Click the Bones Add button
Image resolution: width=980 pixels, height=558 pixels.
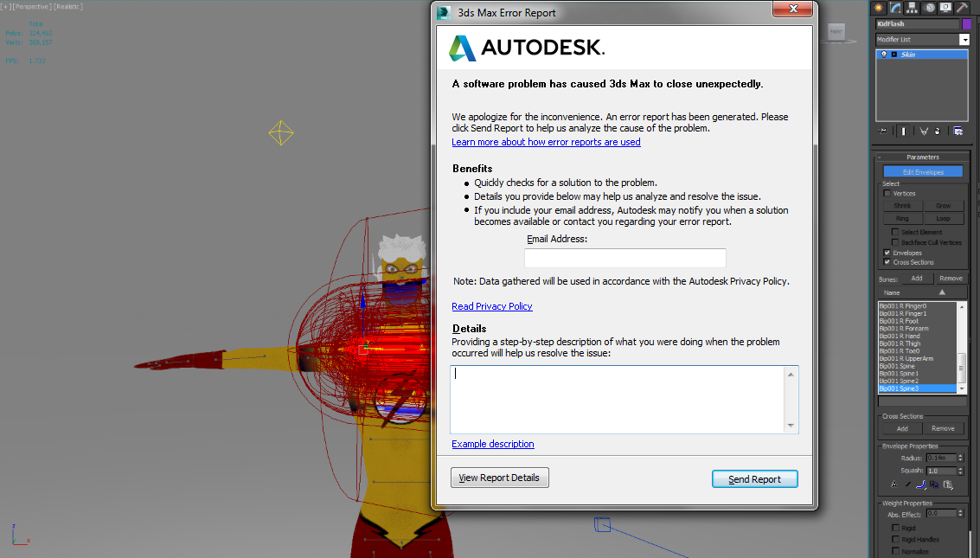(917, 278)
